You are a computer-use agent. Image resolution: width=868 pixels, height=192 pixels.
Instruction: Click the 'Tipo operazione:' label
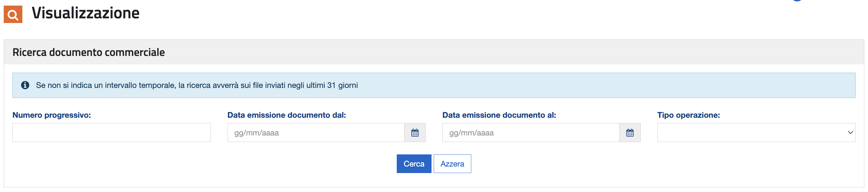coord(688,115)
